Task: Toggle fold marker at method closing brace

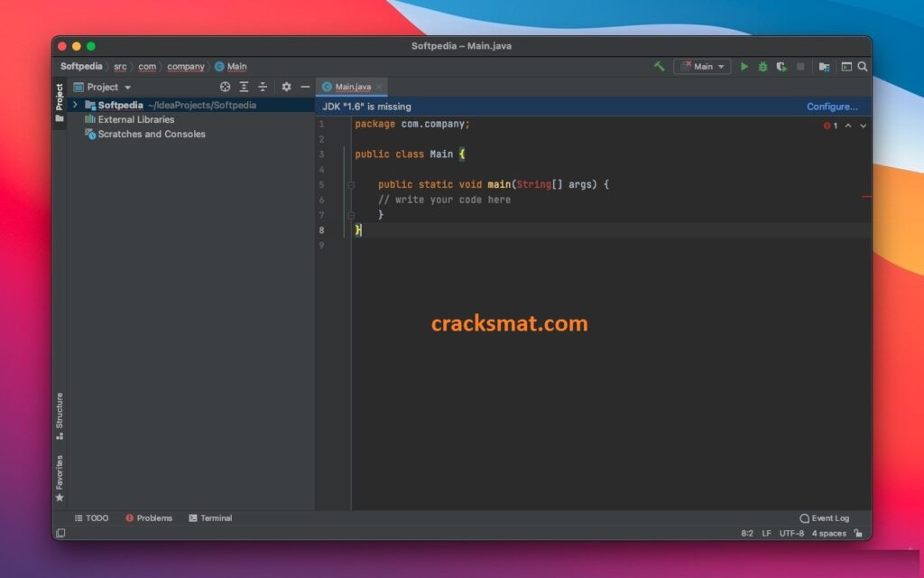Action: click(351, 215)
